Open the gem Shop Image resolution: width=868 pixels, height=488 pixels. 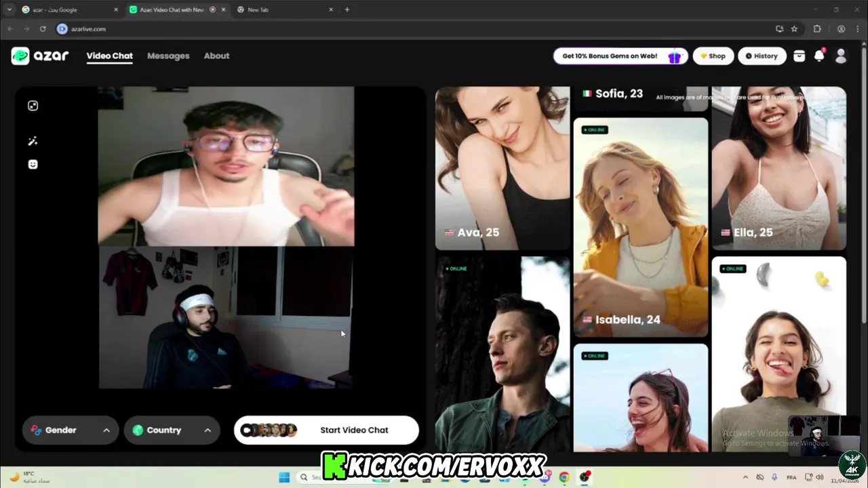coord(713,56)
